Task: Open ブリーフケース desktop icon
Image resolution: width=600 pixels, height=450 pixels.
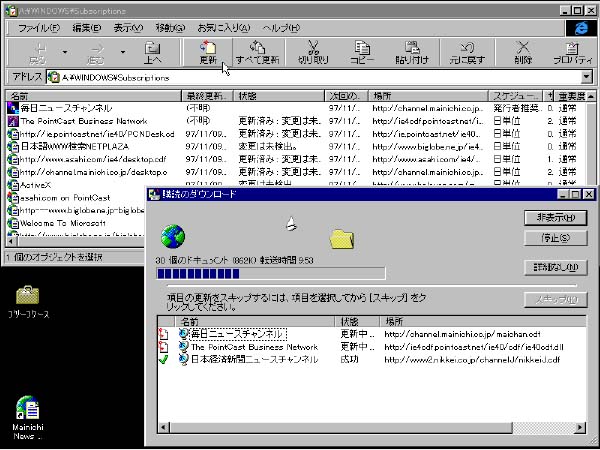Action: pyautogui.click(x=28, y=295)
